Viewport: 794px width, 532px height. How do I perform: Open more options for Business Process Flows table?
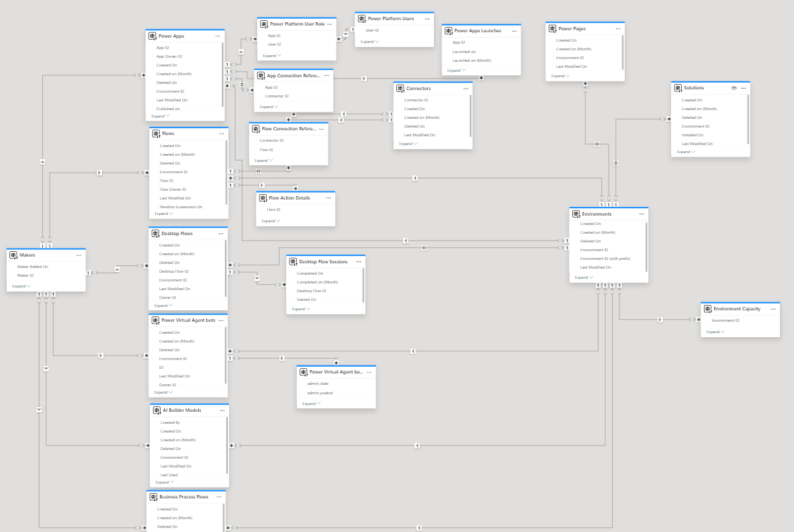219,497
